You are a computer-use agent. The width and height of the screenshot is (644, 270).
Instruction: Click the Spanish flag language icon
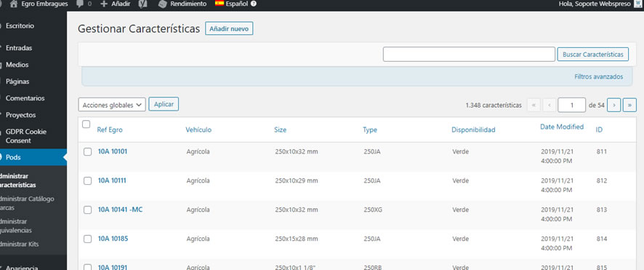220,4
